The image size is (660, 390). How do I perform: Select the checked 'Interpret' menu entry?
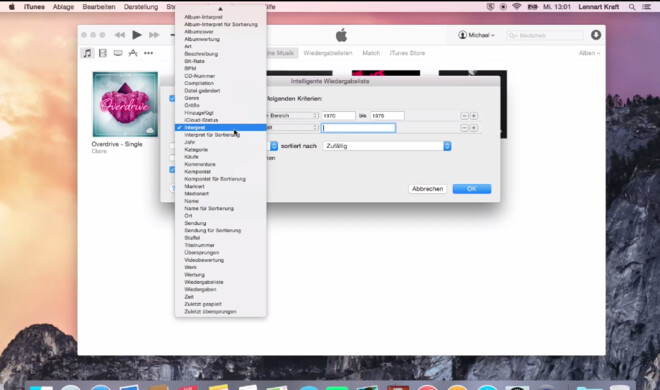click(221, 127)
